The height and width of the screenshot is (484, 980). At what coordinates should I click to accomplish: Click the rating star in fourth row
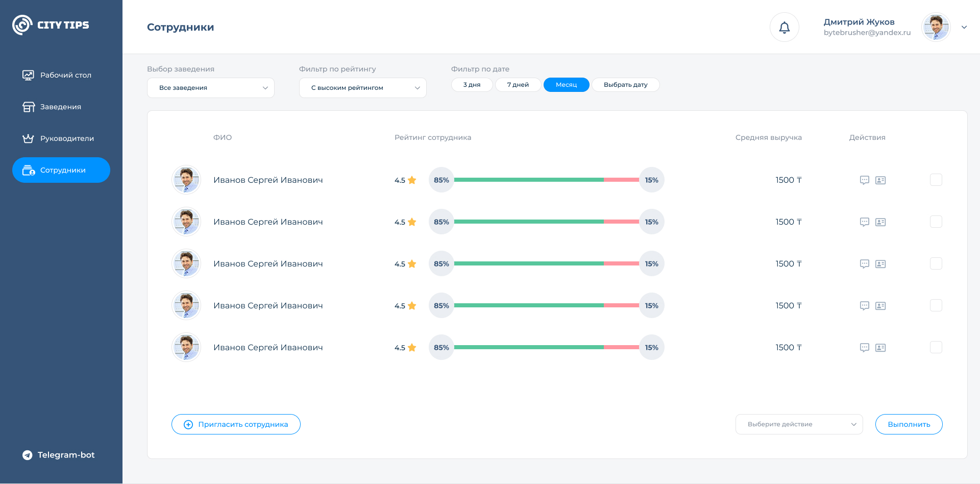pyautogui.click(x=412, y=305)
